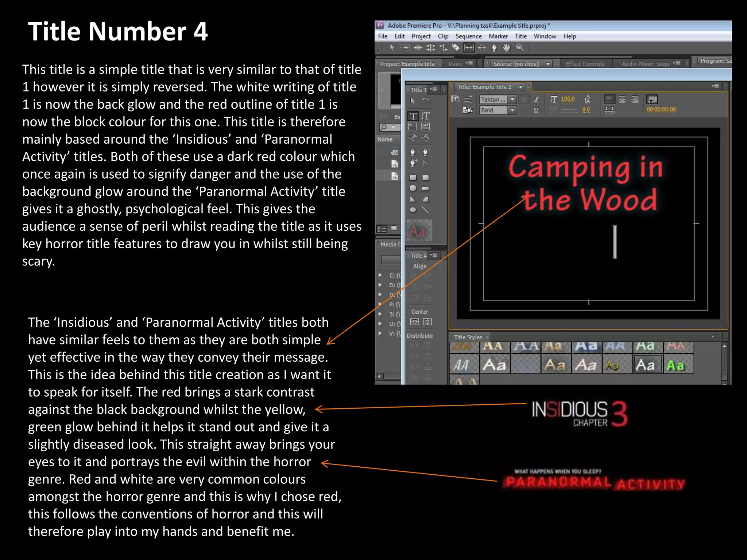The height and width of the screenshot is (560, 747).
Task: Apply center text alignment
Action: click(x=622, y=99)
